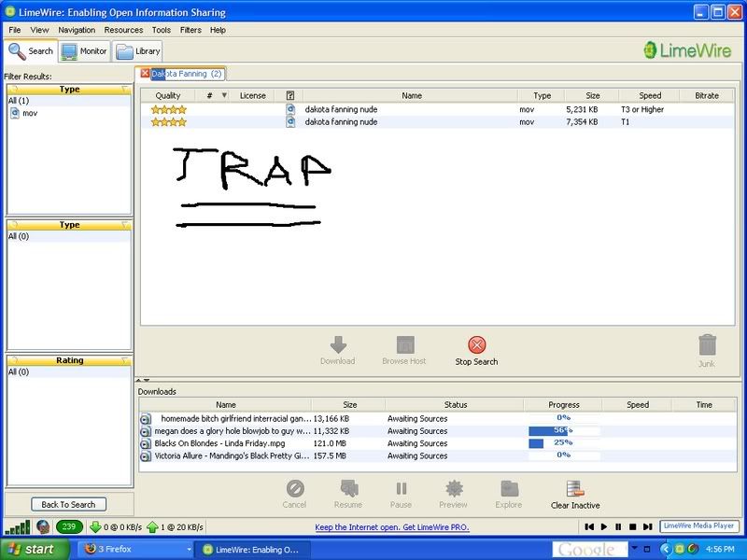
Task: Click the LimeWire Media Player track display
Action: tap(698, 526)
